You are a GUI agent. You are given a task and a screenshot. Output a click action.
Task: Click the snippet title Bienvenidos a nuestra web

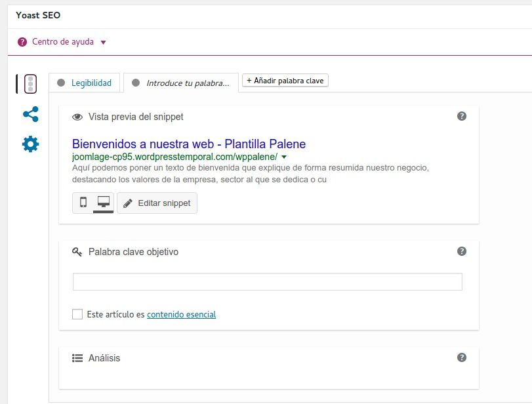(189, 144)
